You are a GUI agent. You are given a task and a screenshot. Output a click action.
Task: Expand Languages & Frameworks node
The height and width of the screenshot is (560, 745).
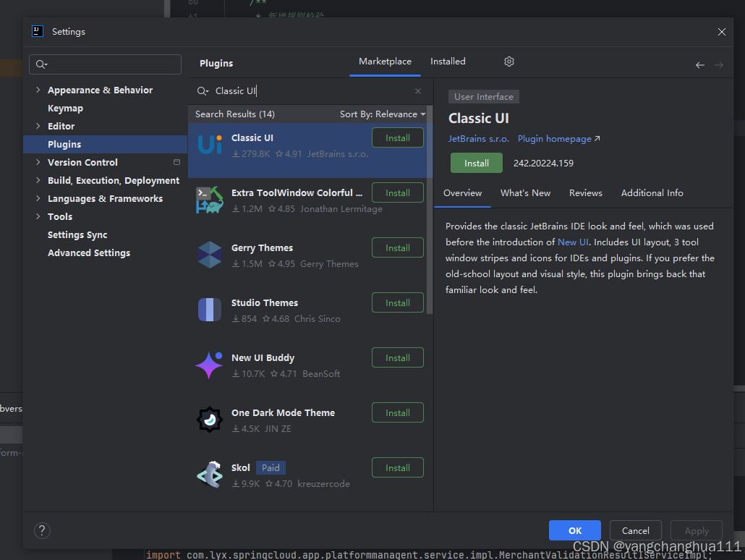pyautogui.click(x=38, y=198)
